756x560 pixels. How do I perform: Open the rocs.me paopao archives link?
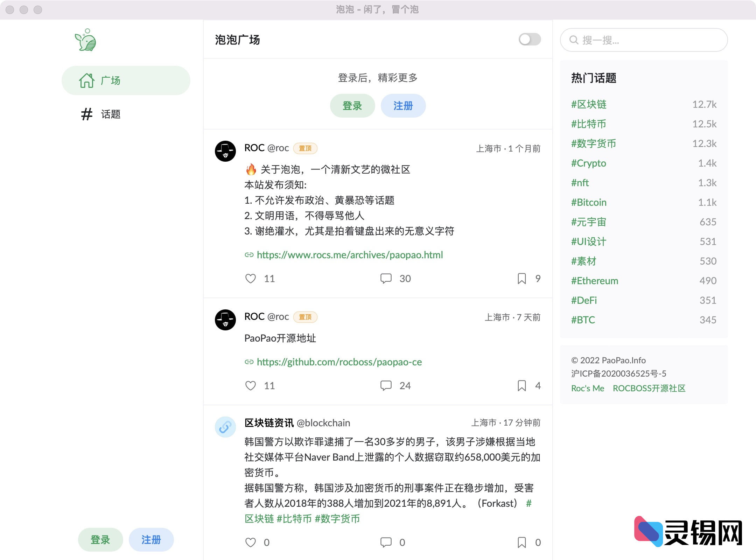[x=350, y=255]
